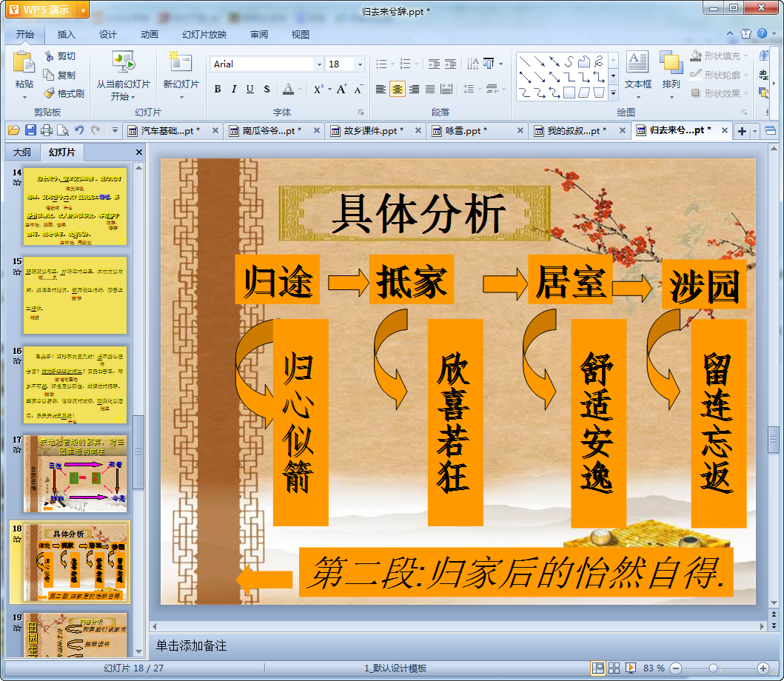Click the Help question mark icon
Viewport: 784px width, 681px height.
pos(762,33)
